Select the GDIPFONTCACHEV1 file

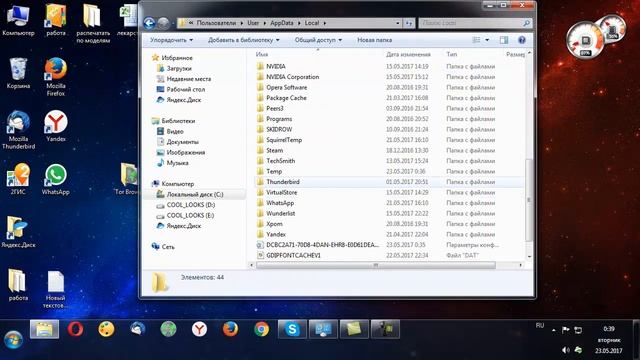293,256
